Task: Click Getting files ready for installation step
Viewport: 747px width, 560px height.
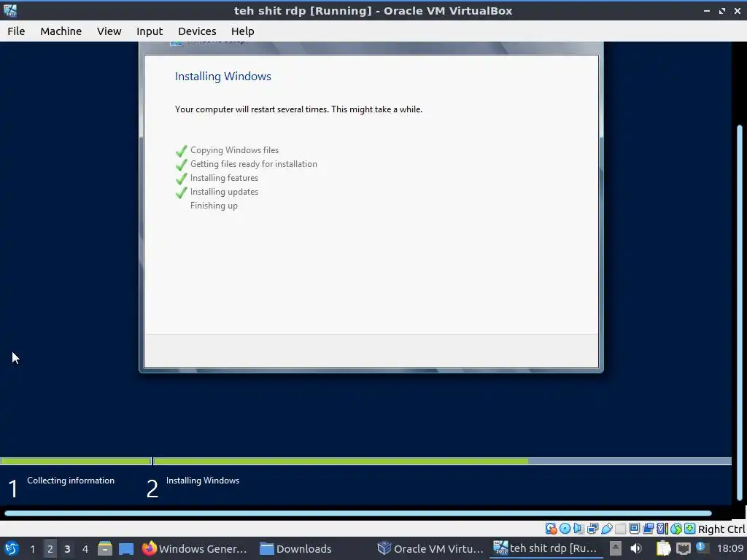Action: pos(253,164)
